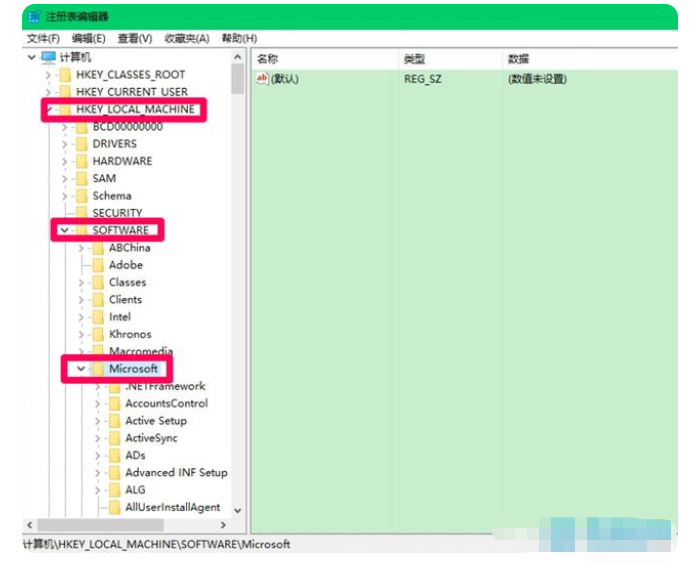Collapse the SOFTWARE key chevron
This screenshot has height=565, width=697.
pyautogui.click(x=64, y=230)
